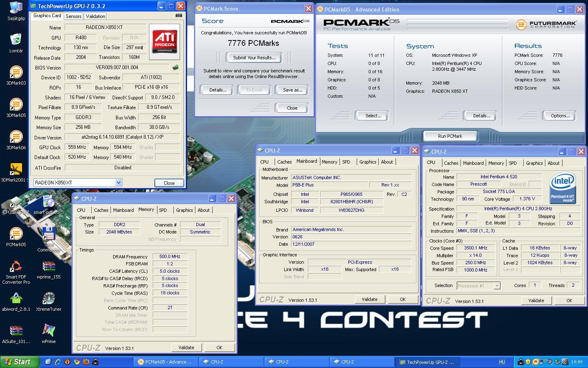
Task: Open SPD tab in Memory CPU-Z window
Action: click(163, 210)
